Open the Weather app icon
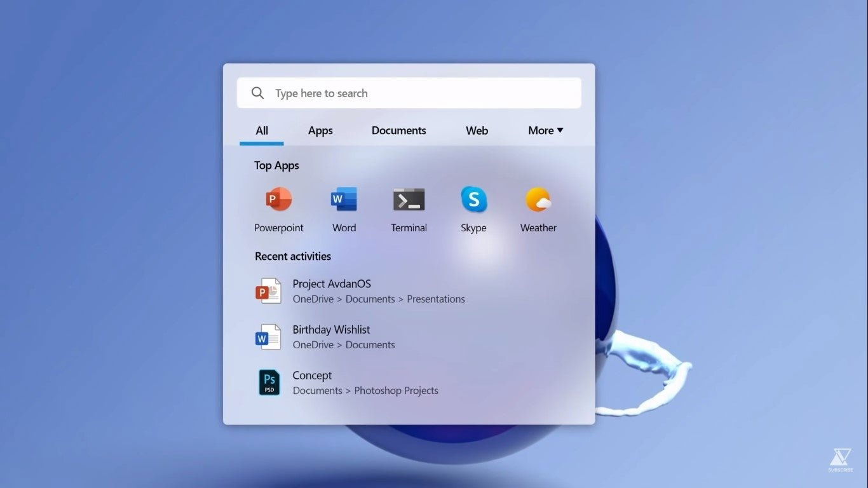 (538, 200)
